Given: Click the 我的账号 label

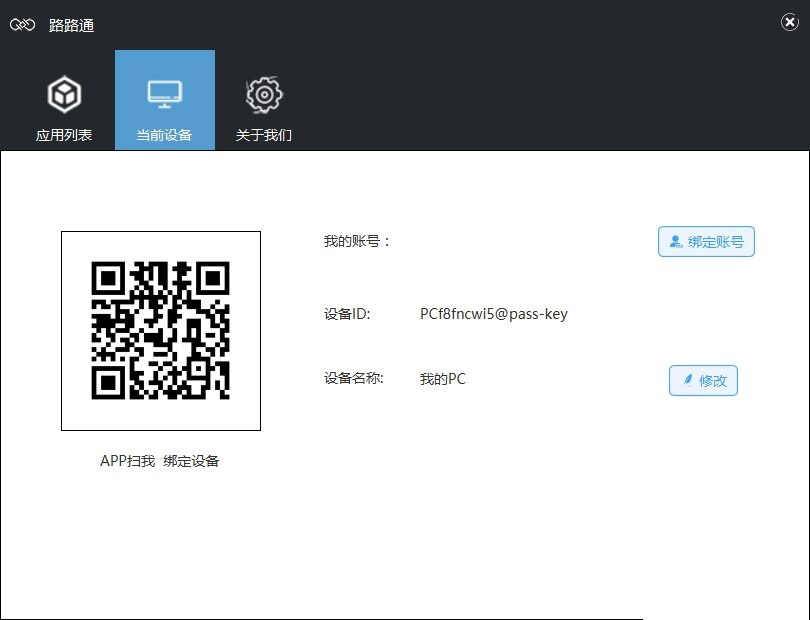Looking at the screenshot, I should coord(354,240).
